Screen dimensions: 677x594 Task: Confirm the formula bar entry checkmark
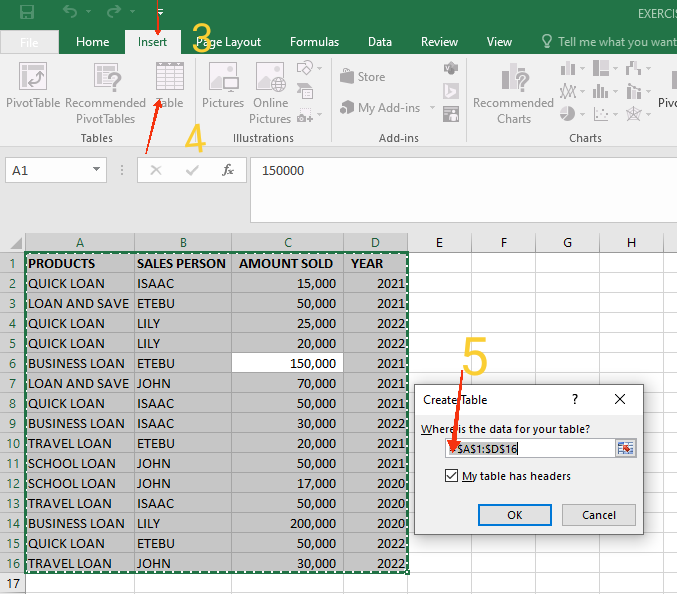(x=192, y=170)
